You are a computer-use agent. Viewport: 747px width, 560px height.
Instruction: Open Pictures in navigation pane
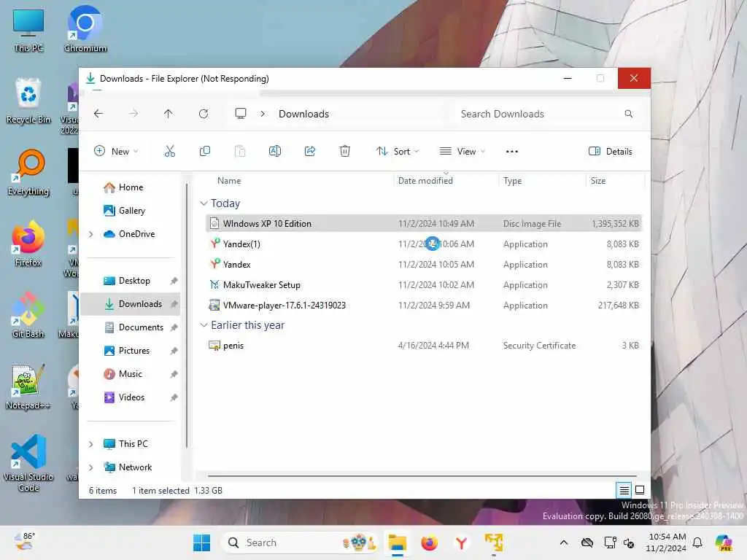130,351
